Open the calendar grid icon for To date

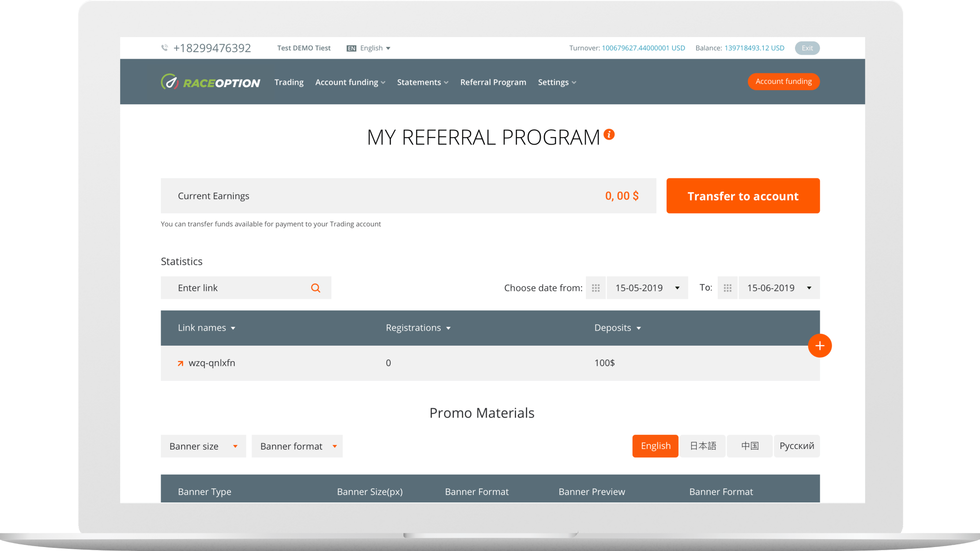coord(727,288)
